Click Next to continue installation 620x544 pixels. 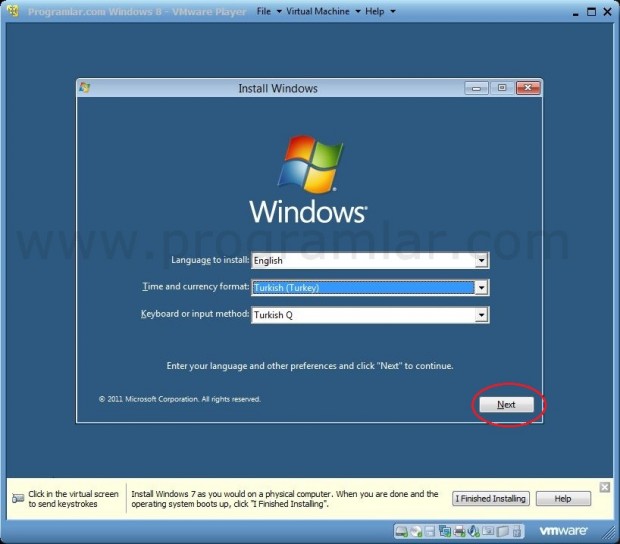click(506, 404)
